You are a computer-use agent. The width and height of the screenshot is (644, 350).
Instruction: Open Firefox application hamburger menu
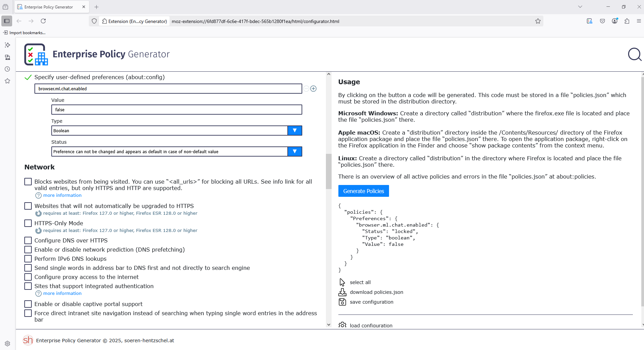pyautogui.click(x=639, y=21)
